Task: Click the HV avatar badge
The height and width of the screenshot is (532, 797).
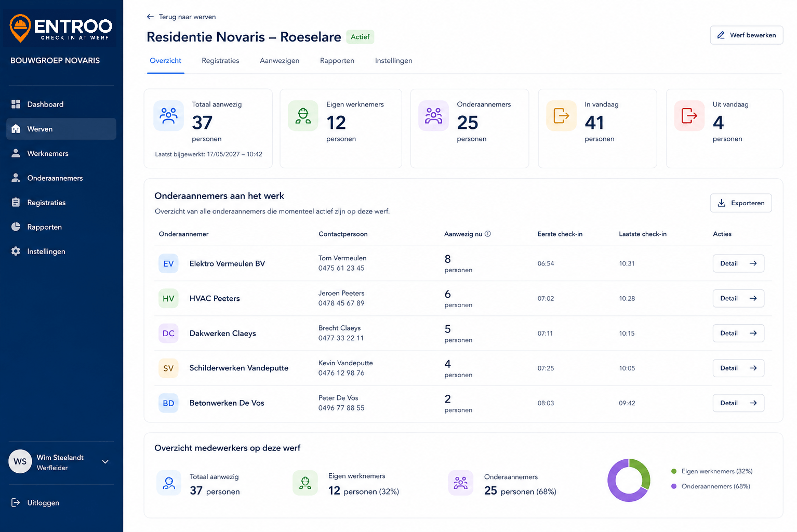Action: 168,298
